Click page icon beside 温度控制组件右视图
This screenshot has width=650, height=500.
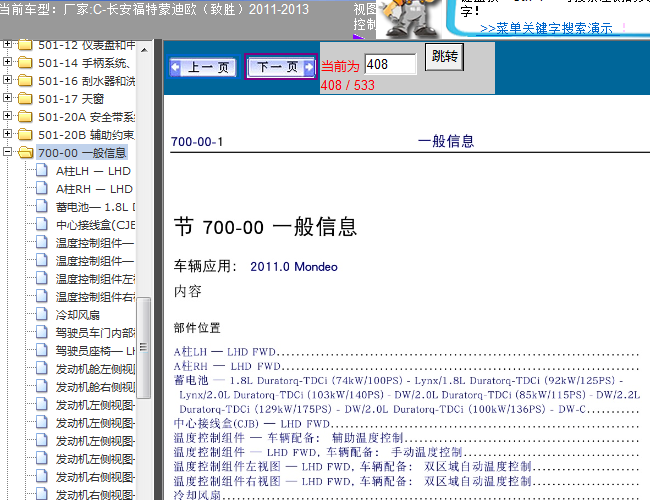[41, 296]
